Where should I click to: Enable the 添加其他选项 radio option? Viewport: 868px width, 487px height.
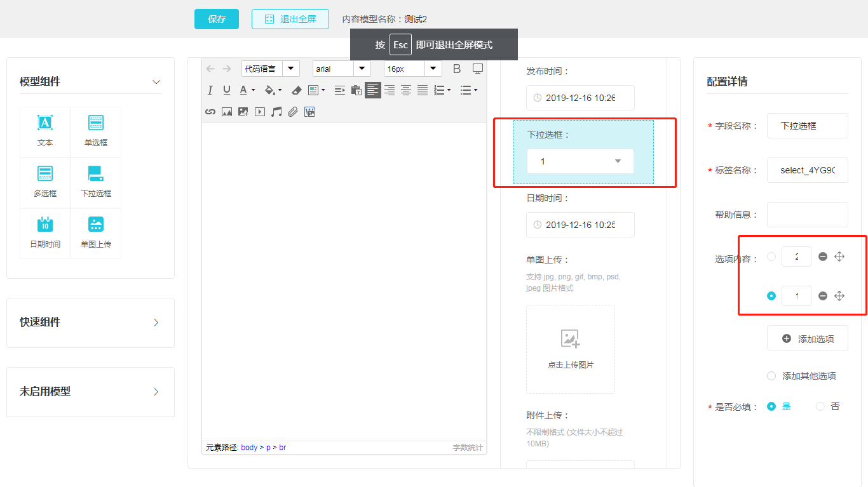771,376
